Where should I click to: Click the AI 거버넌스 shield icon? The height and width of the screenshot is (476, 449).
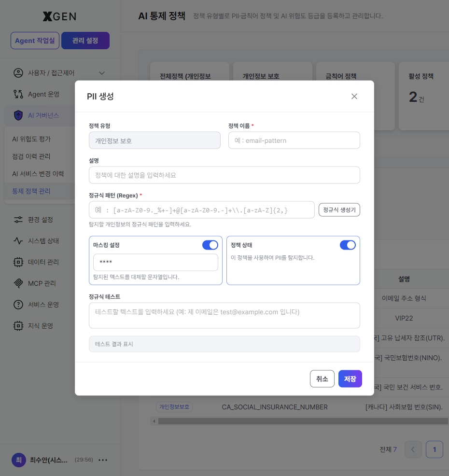(18, 115)
